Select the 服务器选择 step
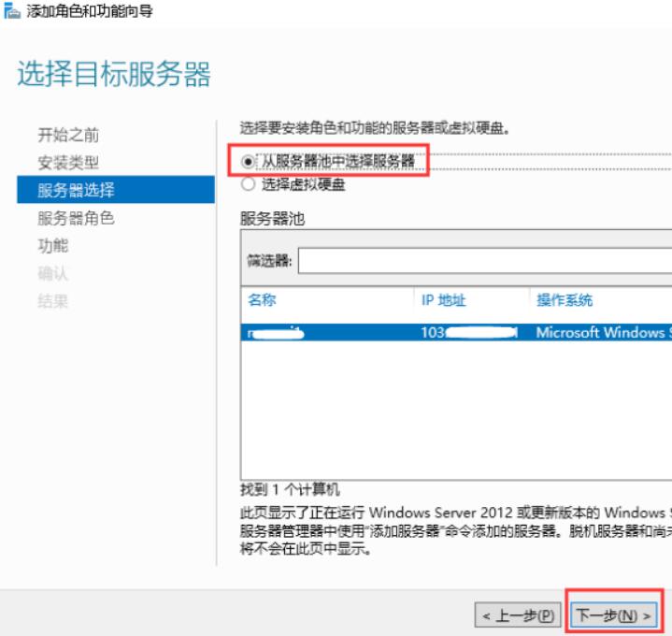 coord(116,190)
